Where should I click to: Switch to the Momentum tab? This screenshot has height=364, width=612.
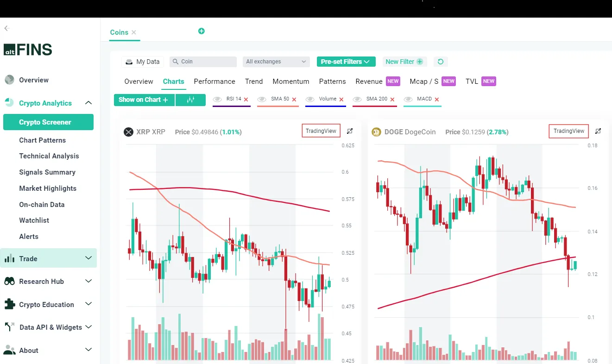coord(290,82)
